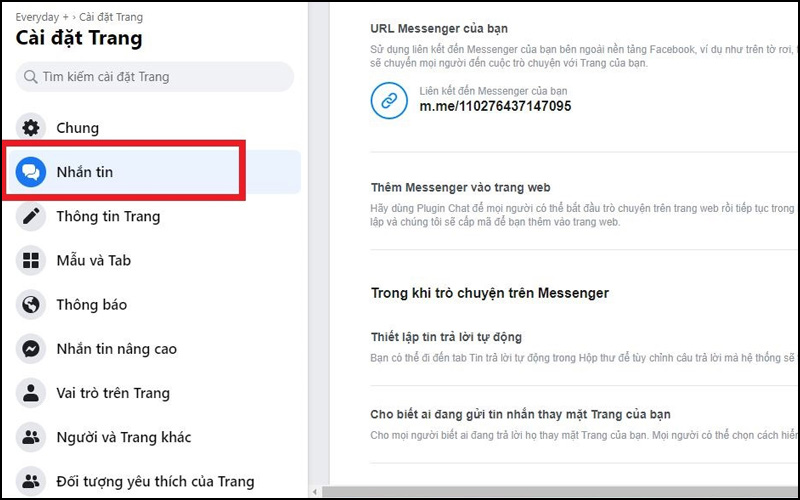Image resolution: width=800 pixels, height=500 pixels.
Task: Open Đối tượng yêu thích của Trang
Action: click(155, 481)
